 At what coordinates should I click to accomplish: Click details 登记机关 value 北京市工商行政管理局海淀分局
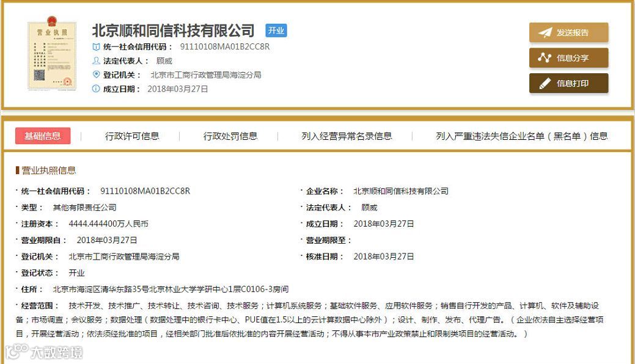point(124,257)
